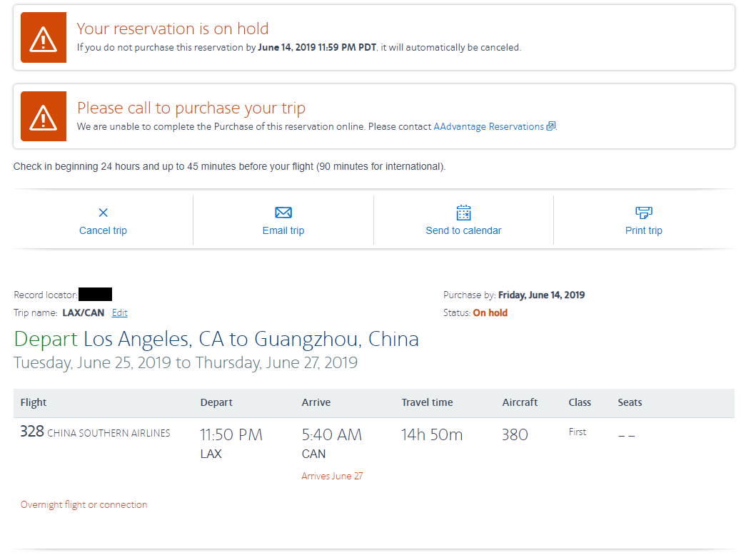Click the First class label in flight row
This screenshot has width=741, height=560.
click(x=577, y=432)
